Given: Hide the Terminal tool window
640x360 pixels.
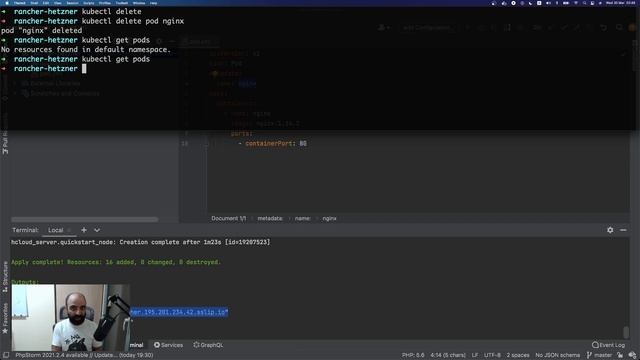Looking at the screenshot, I should (623, 230).
